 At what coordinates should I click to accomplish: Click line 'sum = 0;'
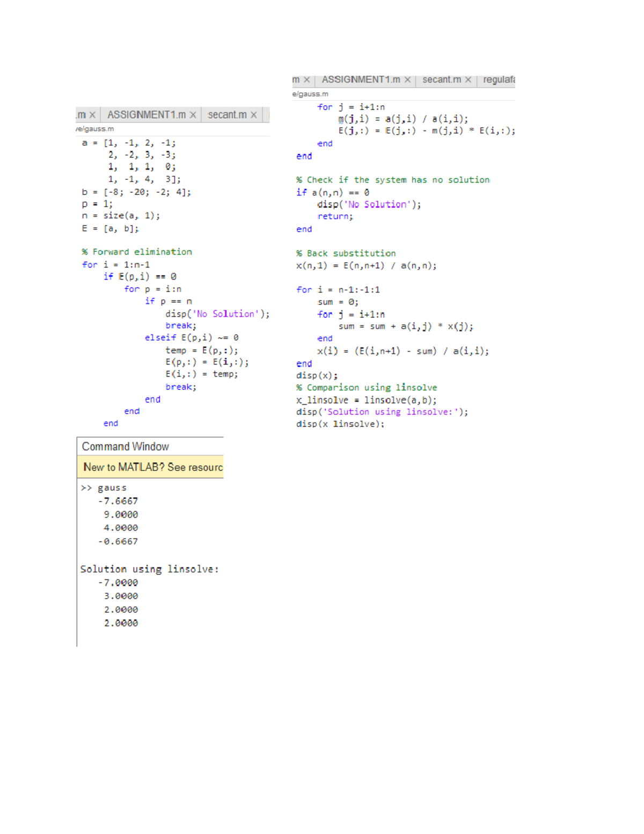coord(338,302)
